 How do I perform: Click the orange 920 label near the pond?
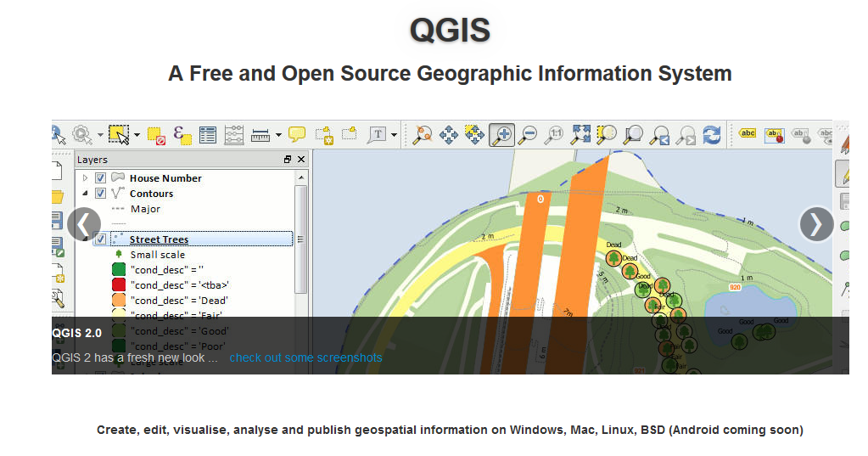[x=735, y=287]
